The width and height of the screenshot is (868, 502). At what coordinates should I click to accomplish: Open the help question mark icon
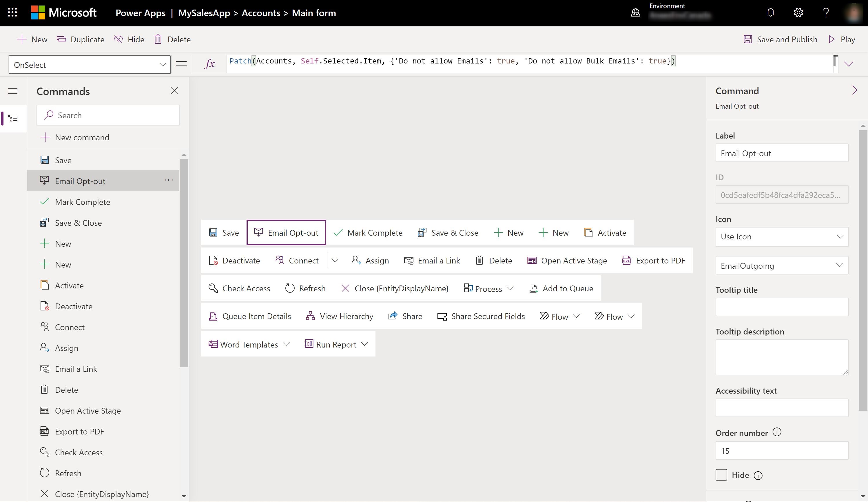(x=826, y=13)
